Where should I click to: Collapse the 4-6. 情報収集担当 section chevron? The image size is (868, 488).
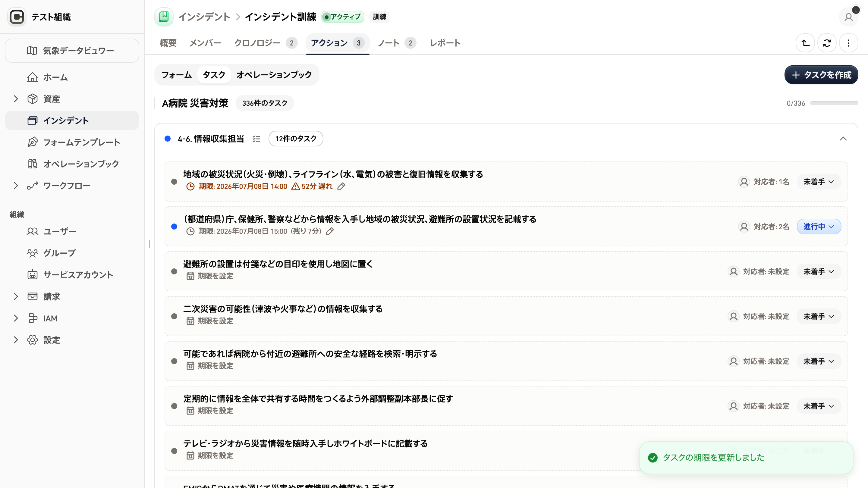(x=843, y=139)
